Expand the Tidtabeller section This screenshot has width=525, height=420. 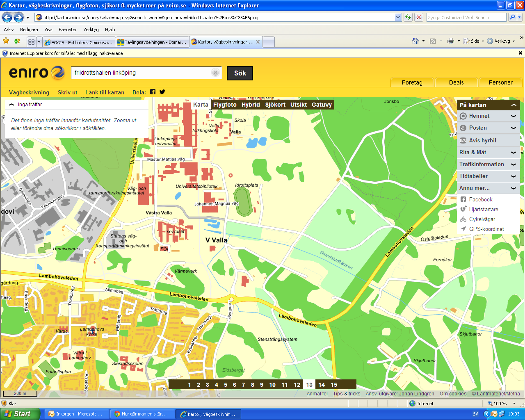(514, 176)
